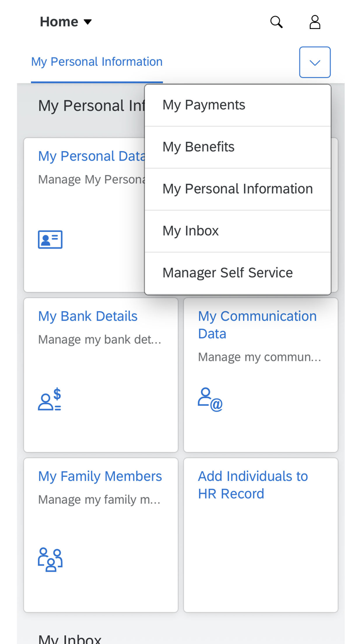This screenshot has width=362, height=644.
Task: Click the person-with-dollar icon on Bank Details tile
Action: 50,399
